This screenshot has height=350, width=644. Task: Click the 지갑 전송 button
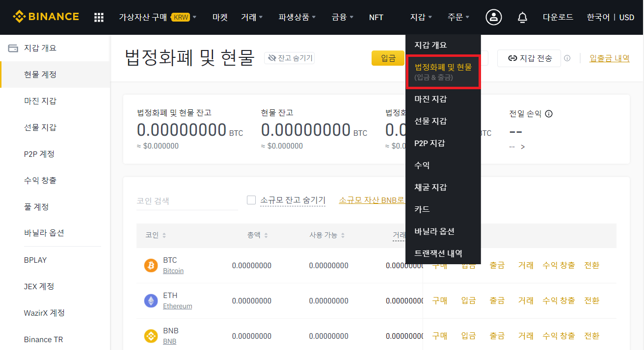point(529,58)
